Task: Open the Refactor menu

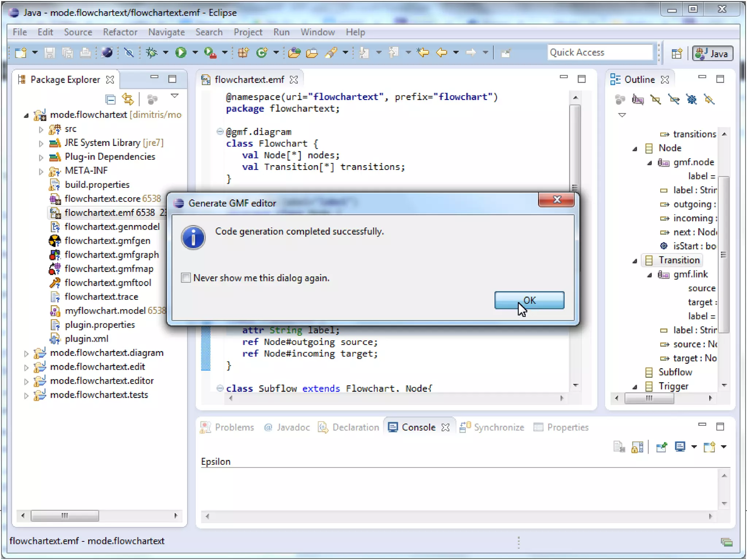Action: click(x=120, y=32)
